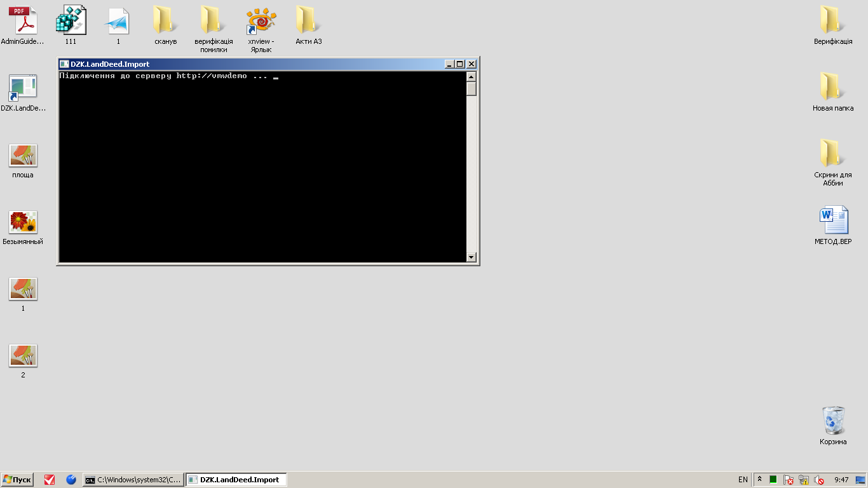
Task: Click the 9:47 clock
Action: coord(841,480)
